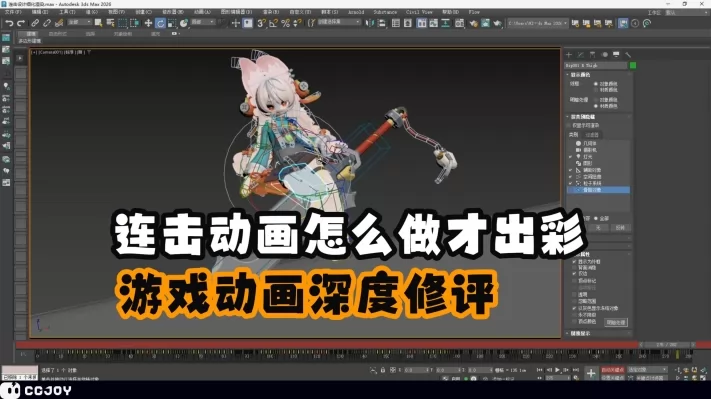
Task: Click the Mirror tool icon
Action: click(x=370, y=23)
